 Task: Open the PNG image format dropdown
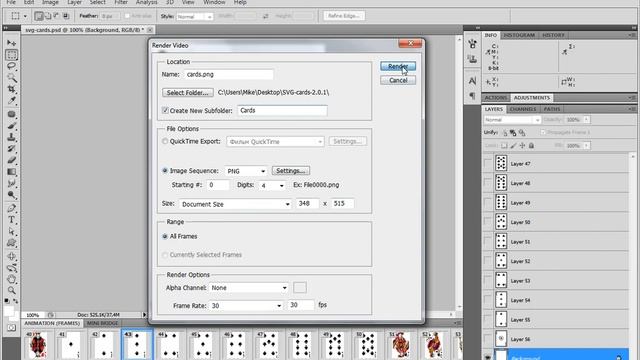coord(246,171)
